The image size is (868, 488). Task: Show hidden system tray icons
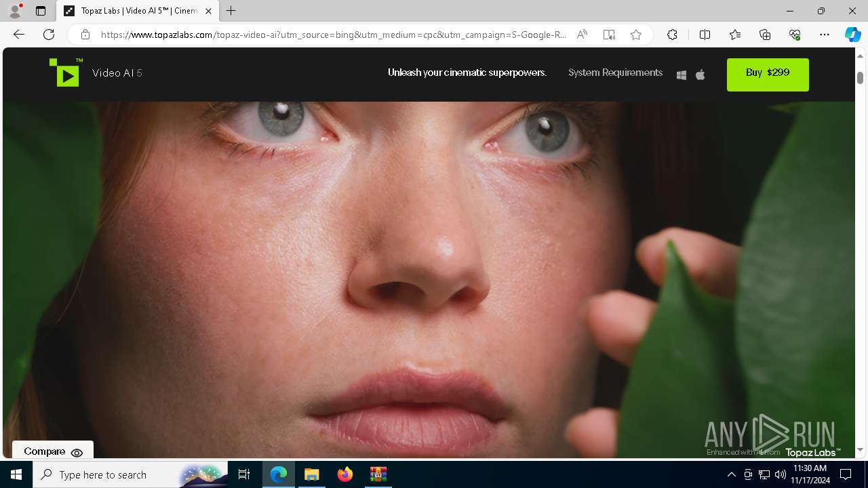(731, 474)
